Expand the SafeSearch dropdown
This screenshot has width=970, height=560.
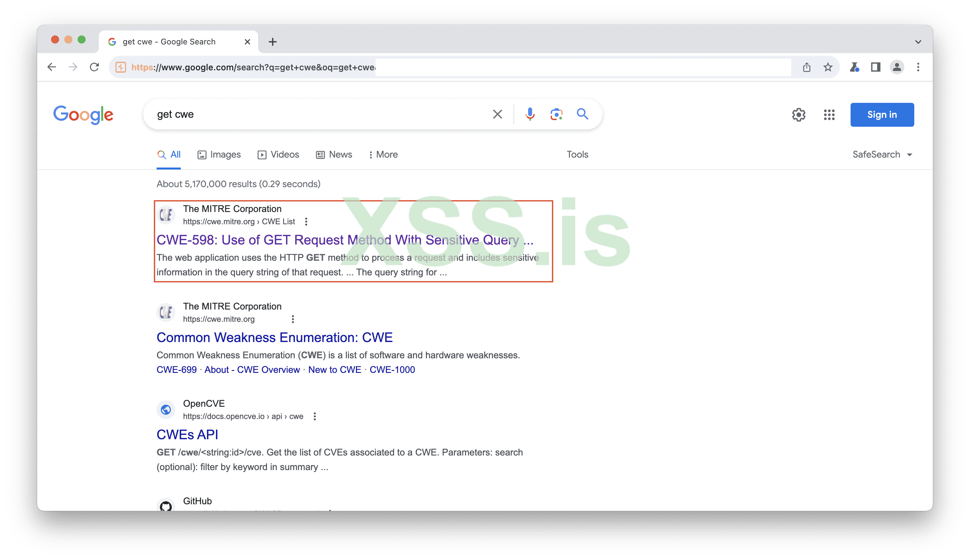pos(882,155)
